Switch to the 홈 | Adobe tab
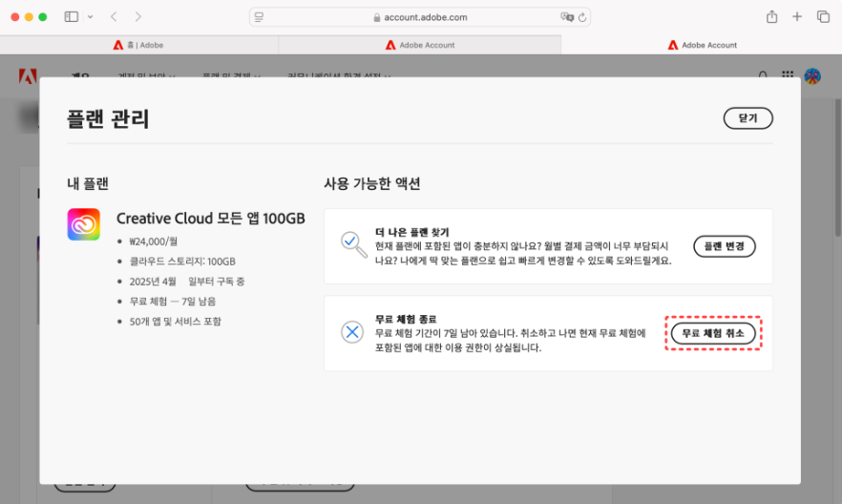Screen dimensions: 842x504 pos(138,45)
